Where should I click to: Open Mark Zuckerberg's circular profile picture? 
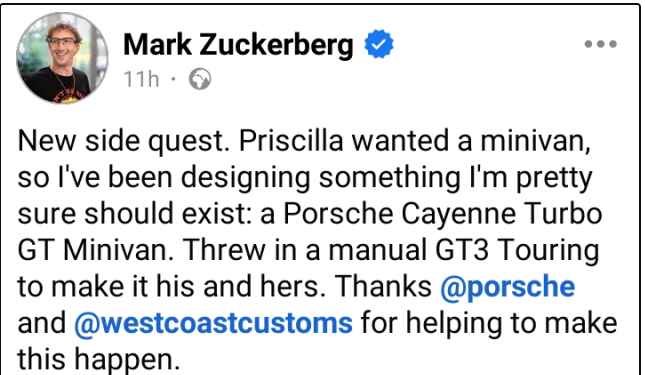click(x=62, y=58)
